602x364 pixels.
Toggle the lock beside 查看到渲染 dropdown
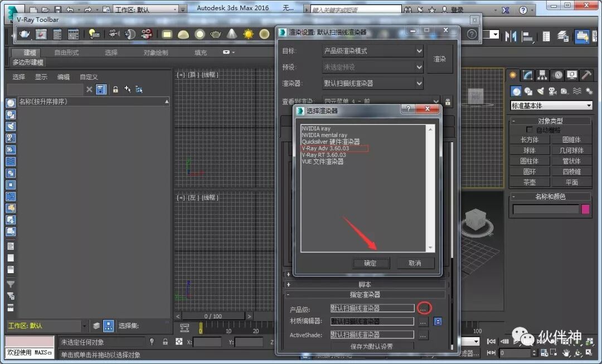pyautogui.click(x=448, y=102)
